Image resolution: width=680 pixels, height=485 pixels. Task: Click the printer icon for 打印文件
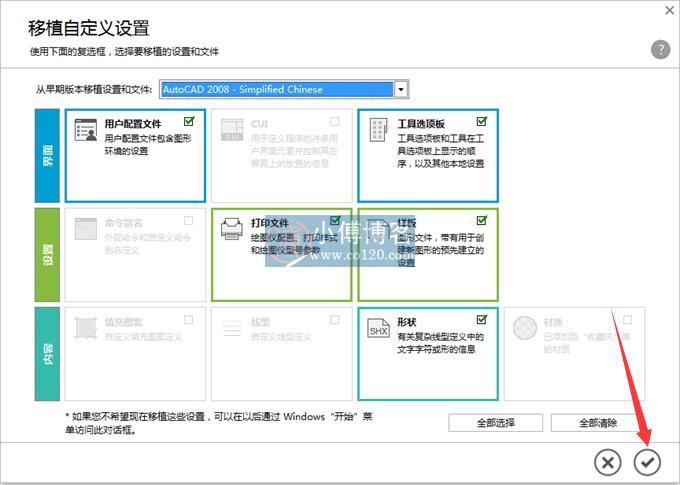point(232,229)
